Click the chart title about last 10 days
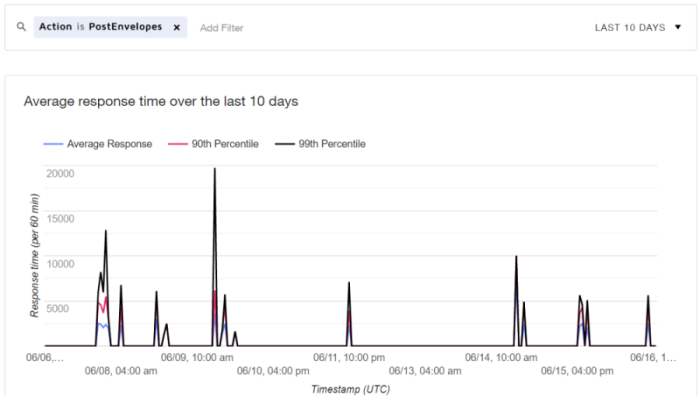The width and height of the screenshot is (700, 396). (x=161, y=101)
